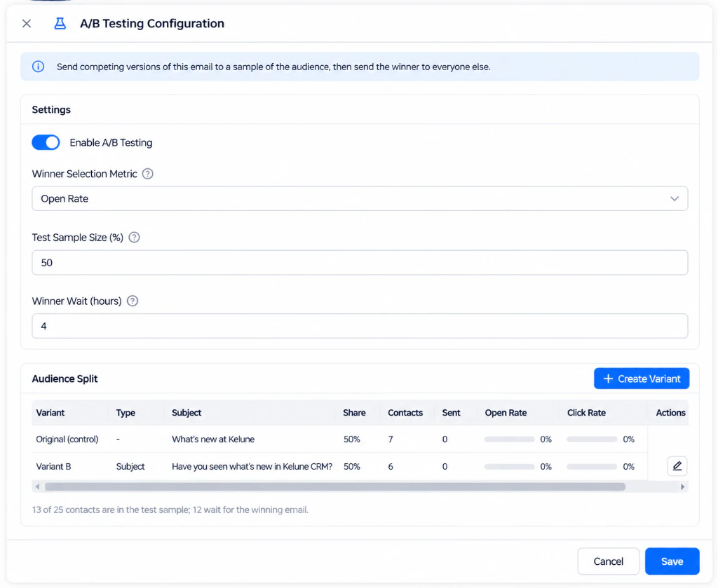Click the Variant B click rate bar
718x588 pixels.
point(592,467)
